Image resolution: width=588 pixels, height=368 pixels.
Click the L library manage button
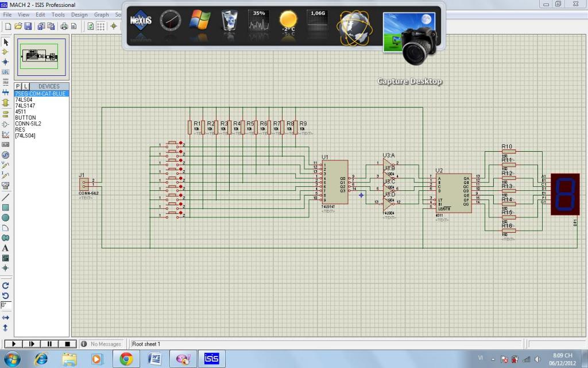click(26, 86)
